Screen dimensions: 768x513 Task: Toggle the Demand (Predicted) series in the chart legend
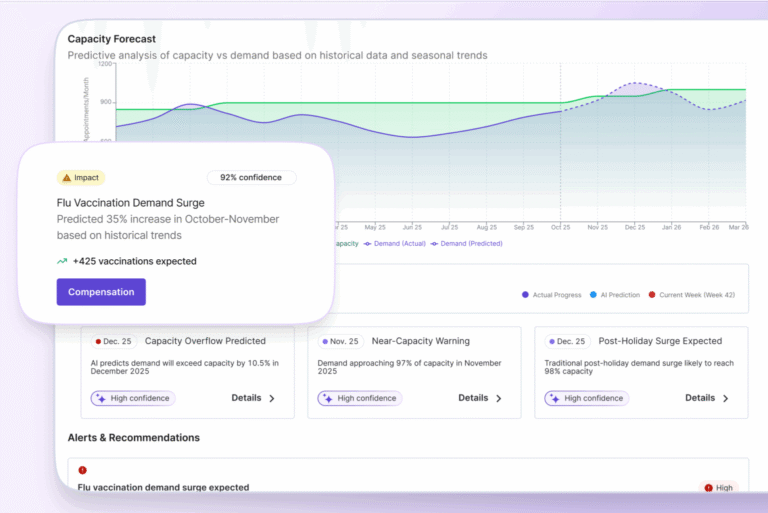pyautogui.click(x=471, y=243)
